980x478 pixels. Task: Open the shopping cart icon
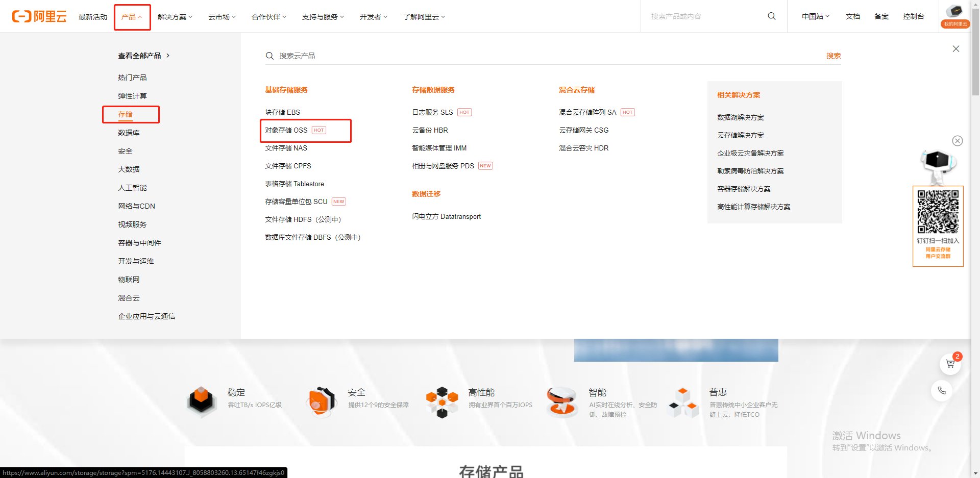tap(950, 364)
